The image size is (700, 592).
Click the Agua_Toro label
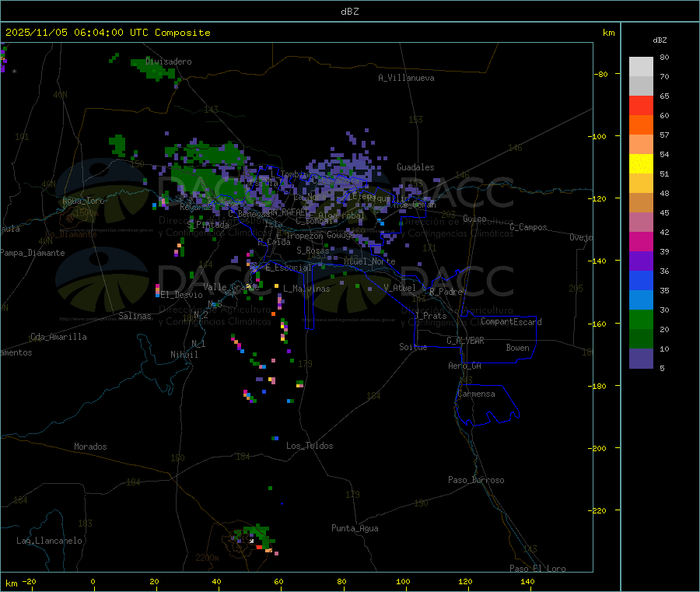(83, 201)
